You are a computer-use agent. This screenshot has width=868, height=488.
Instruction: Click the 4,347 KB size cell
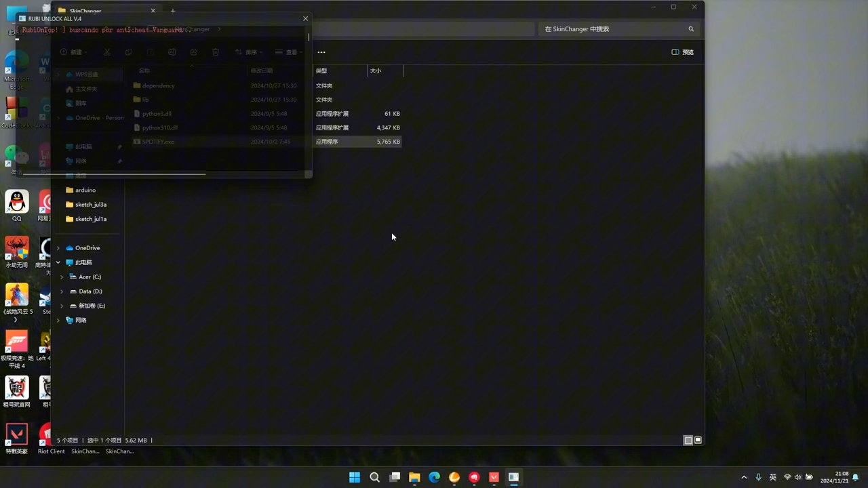[x=389, y=127]
